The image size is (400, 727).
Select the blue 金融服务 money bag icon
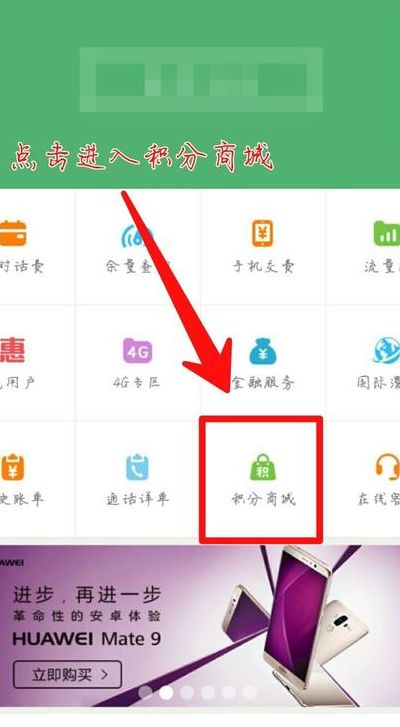(263, 351)
